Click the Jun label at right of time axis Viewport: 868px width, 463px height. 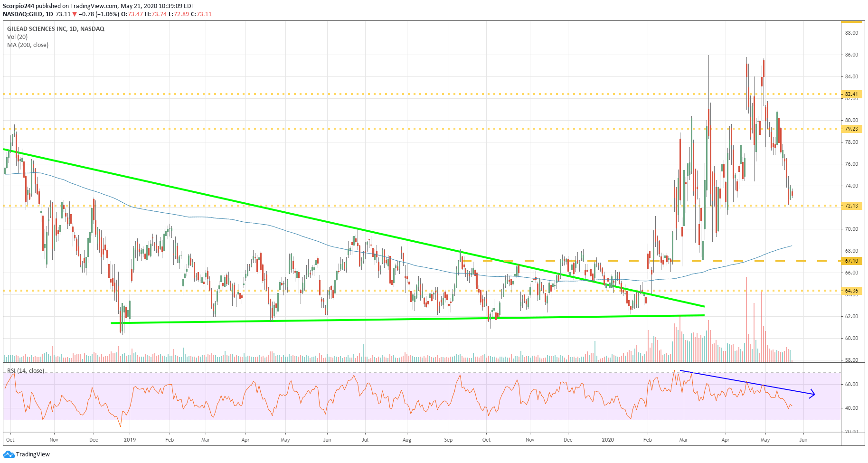click(803, 440)
